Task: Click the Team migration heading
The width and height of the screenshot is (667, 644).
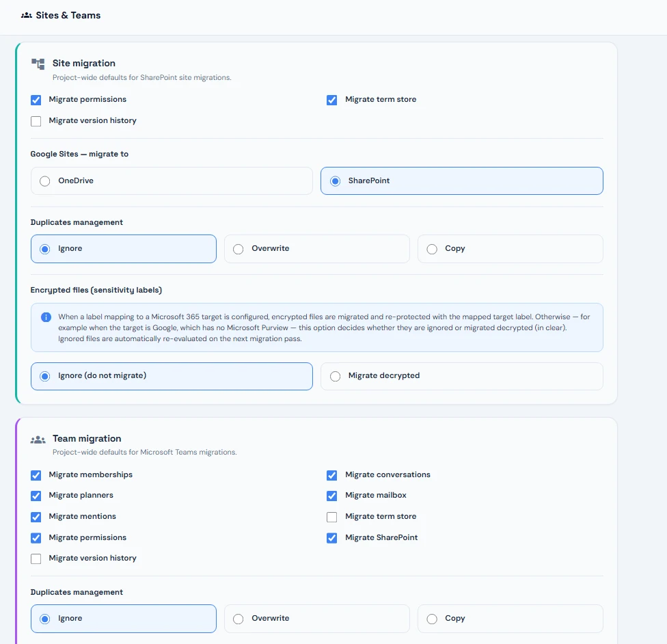Action: point(87,438)
